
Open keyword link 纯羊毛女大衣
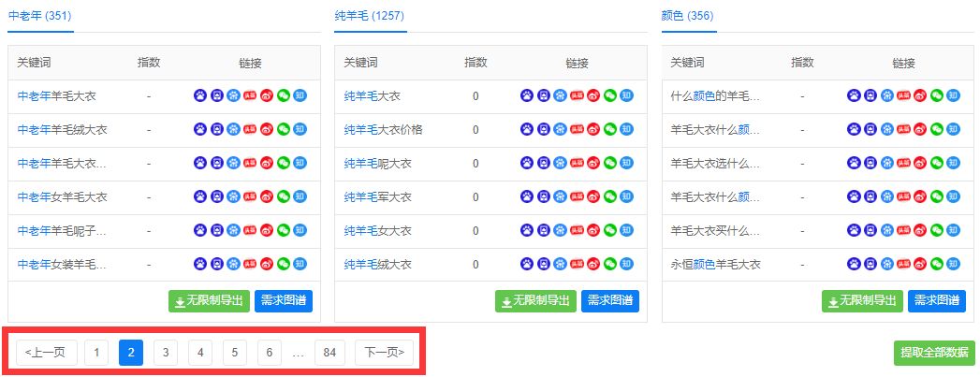point(378,231)
